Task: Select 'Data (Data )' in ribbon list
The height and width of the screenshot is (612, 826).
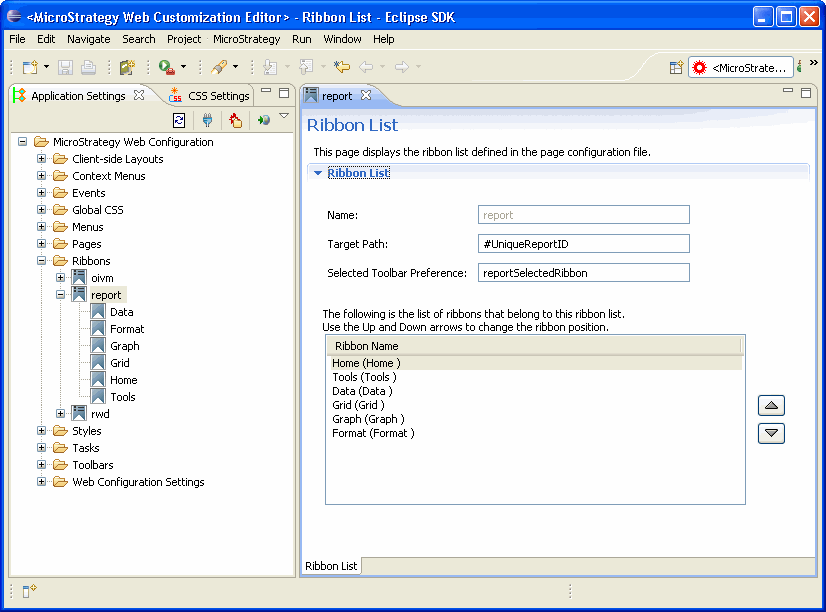Action: click(362, 391)
